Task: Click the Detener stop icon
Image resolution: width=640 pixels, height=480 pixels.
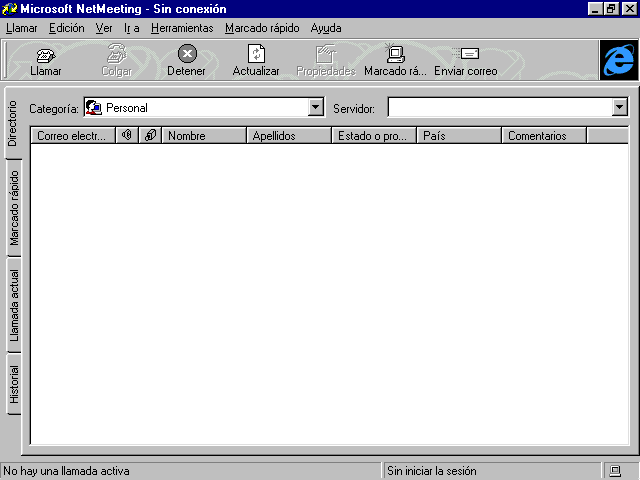Action: 187,53
